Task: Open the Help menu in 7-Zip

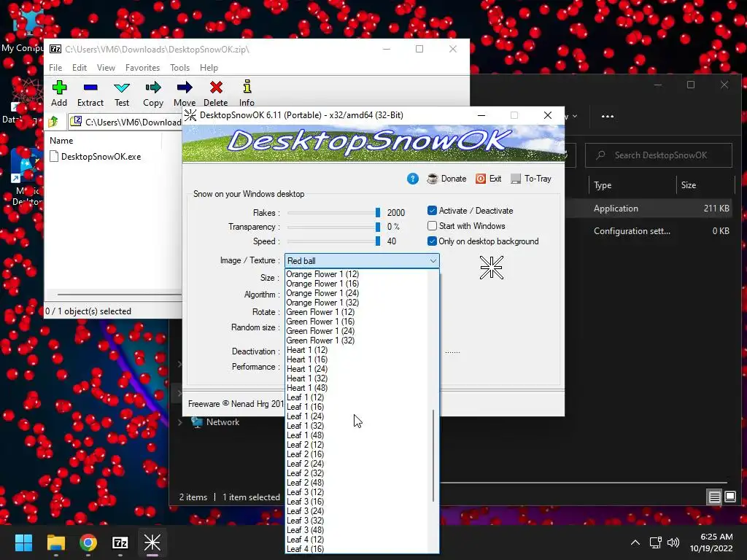Action: click(x=209, y=68)
